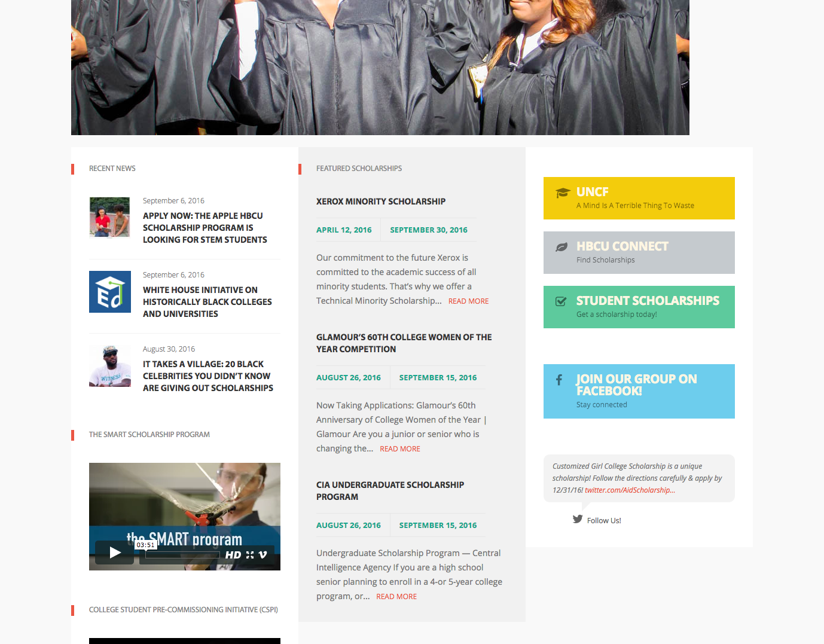Click the checkmark icon on Student Scholarships banner

click(561, 301)
